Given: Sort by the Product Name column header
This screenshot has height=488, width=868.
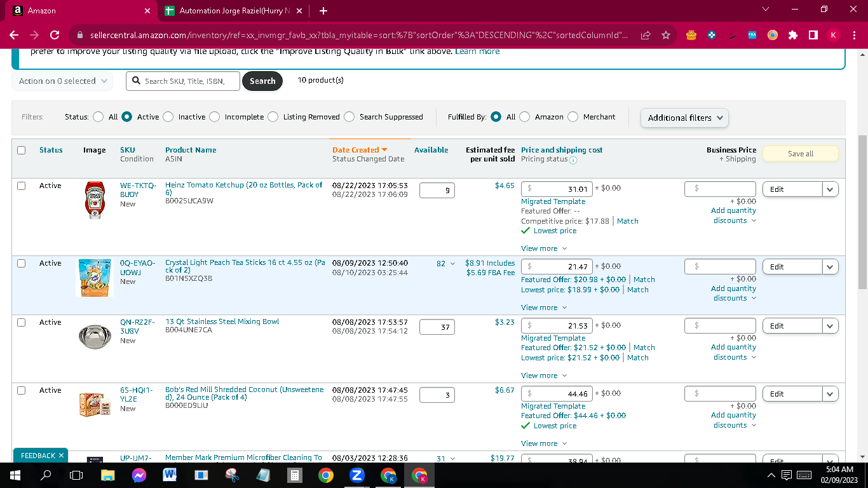Looking at the screenshot, I should pyautogui.click(x=191, y=150).
